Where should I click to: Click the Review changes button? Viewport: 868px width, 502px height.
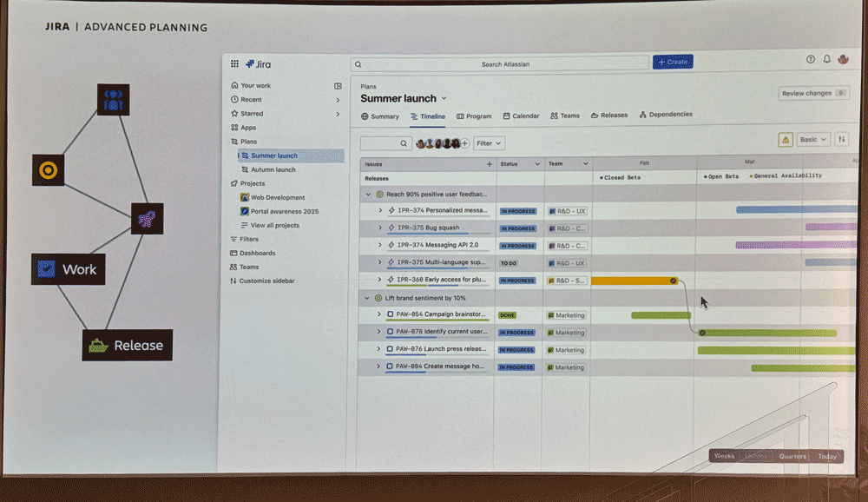tap(812, 93)
